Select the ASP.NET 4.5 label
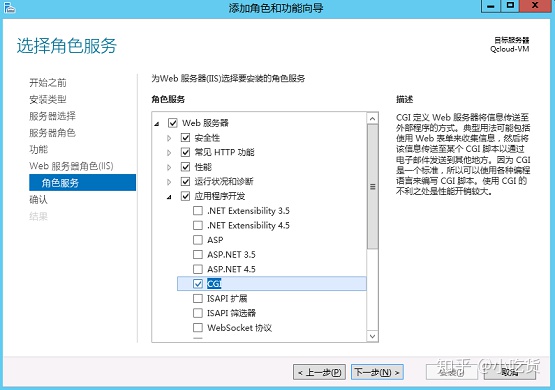 [231, 269]
